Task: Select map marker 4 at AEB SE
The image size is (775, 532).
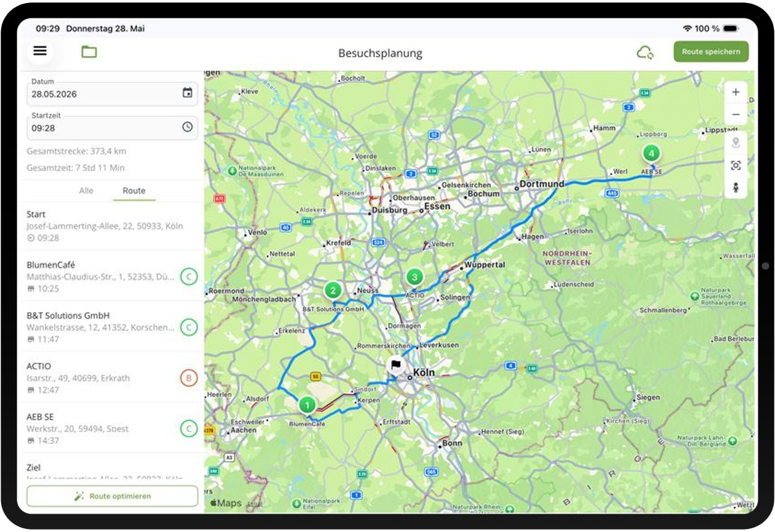Action: (x=651, y=153)
